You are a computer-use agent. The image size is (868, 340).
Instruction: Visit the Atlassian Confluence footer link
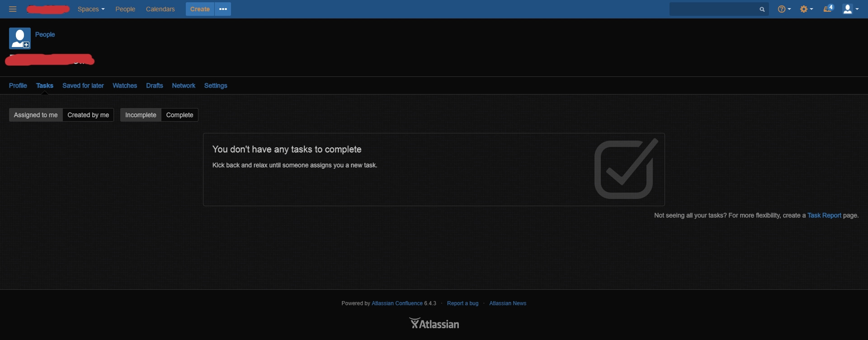click(x=397, y=303)
